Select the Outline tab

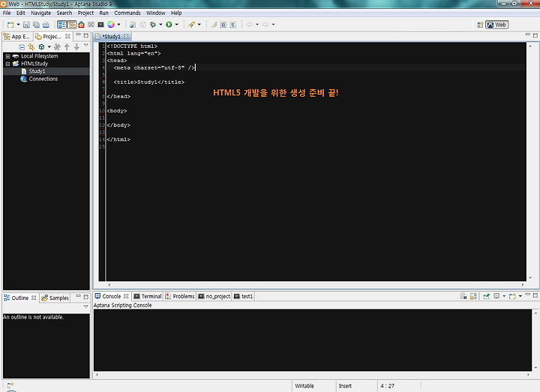20,298
